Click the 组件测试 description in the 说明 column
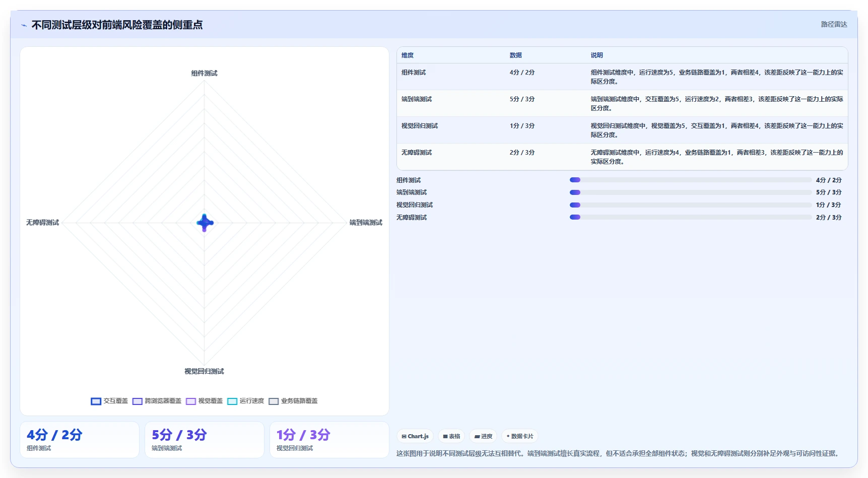This screenshot has height=478, width=868. tap(716, 77)
